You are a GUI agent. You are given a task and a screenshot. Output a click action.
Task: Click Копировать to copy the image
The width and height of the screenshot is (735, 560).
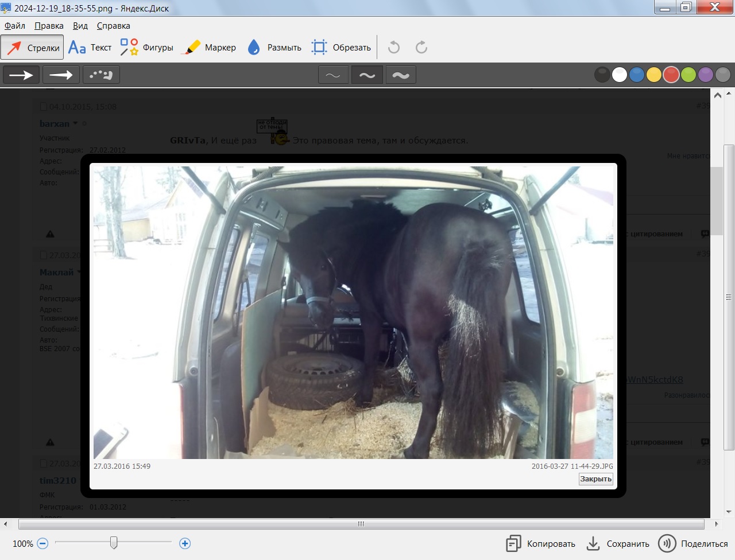click(540, 544)
